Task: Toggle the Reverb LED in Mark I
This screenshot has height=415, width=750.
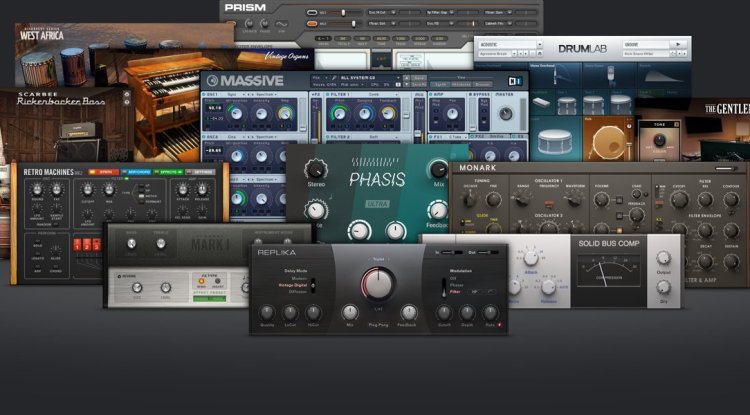Action: coord(119,276)
